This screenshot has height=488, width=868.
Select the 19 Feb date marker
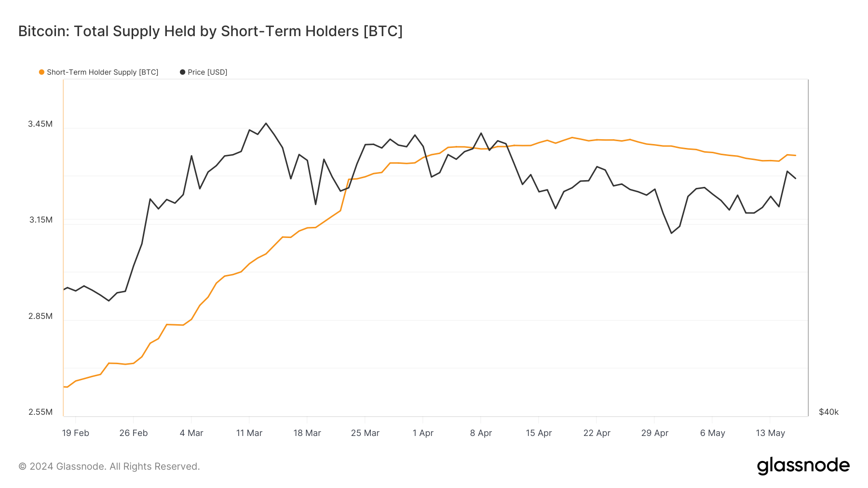pos(76,433)
